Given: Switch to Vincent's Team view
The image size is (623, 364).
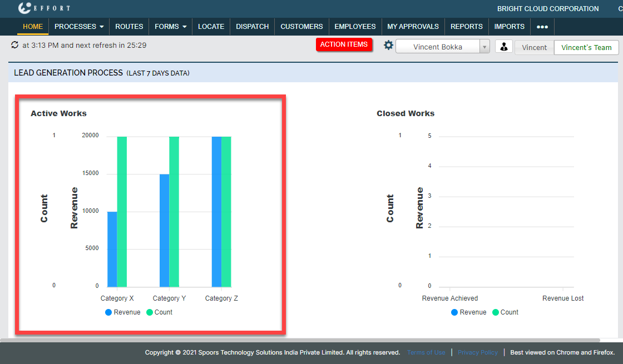Looking at the screenshot, I should pos(586,48).
